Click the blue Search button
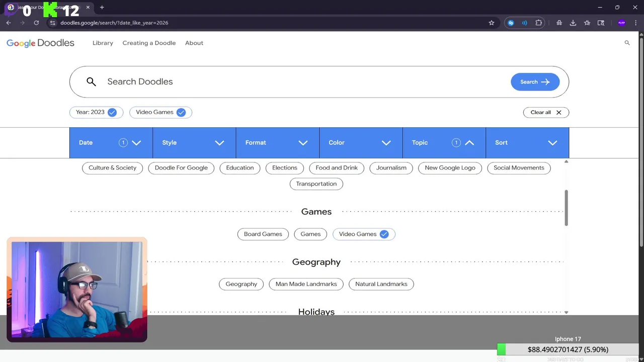Image resolution: width=644 pixels, height=362 pixels. [535, 82]
